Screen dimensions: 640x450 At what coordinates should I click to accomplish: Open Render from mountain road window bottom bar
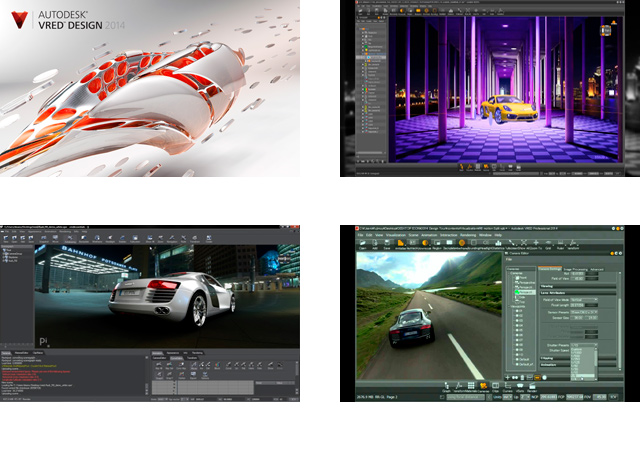pos(532,386)
